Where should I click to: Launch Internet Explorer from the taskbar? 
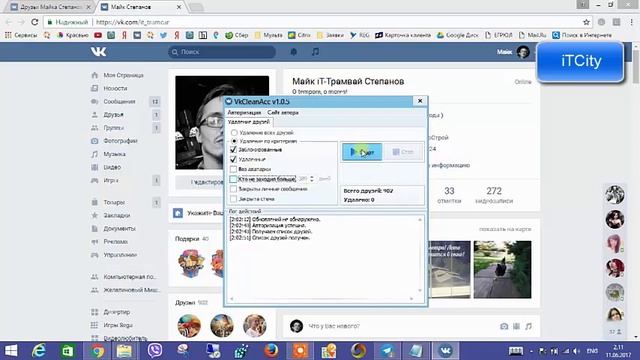click(x=39, y=351)
